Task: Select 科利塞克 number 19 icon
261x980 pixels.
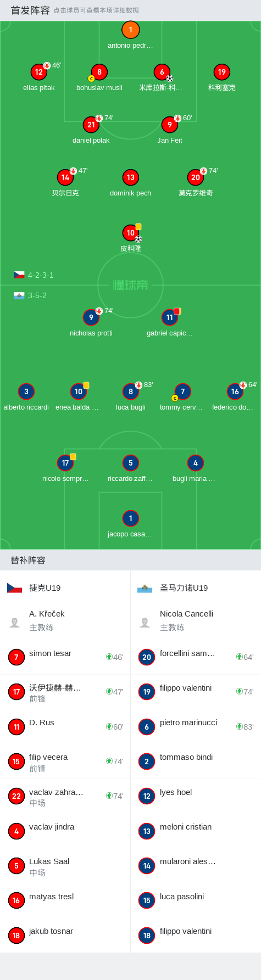Action: coord(222,72)
